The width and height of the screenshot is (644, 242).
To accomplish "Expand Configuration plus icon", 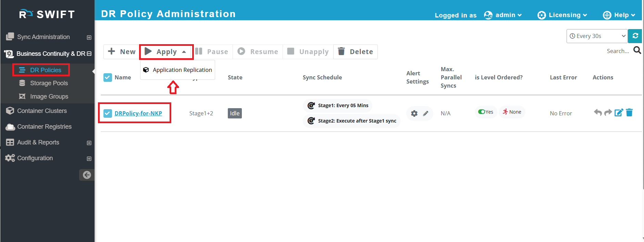I will point(89,158).
